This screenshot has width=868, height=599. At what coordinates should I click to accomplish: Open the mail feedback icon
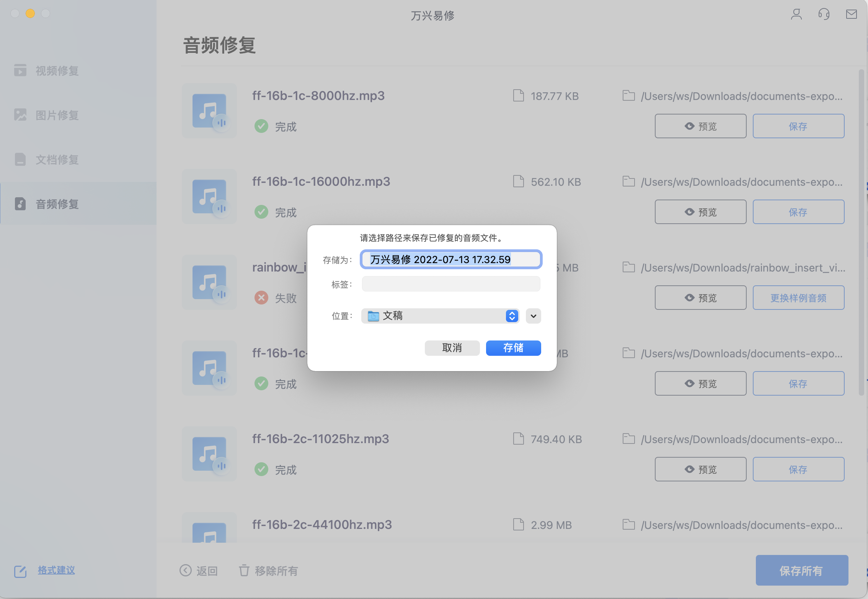[x=851, y=14]
